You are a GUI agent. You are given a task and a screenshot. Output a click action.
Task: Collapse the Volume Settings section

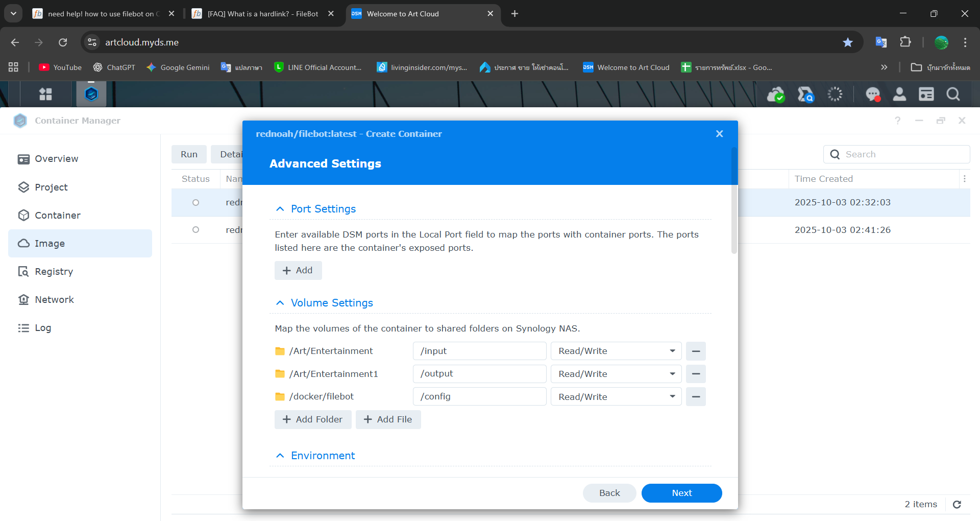pyautogui.click(x=280, y=303)
